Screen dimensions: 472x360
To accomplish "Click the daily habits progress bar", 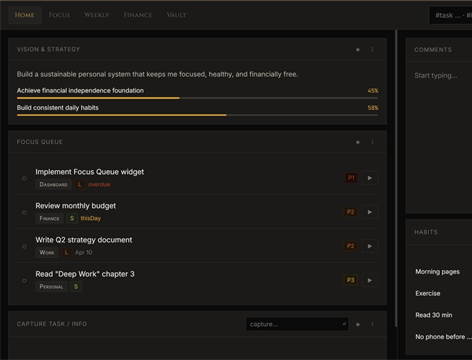I will tap(197, 115).
